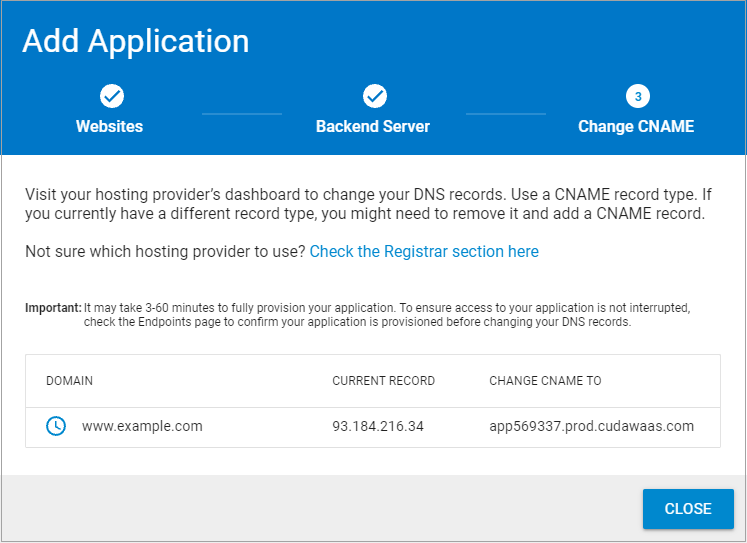Click the 93.184.216.34 current record value

[x=378, y=426]
